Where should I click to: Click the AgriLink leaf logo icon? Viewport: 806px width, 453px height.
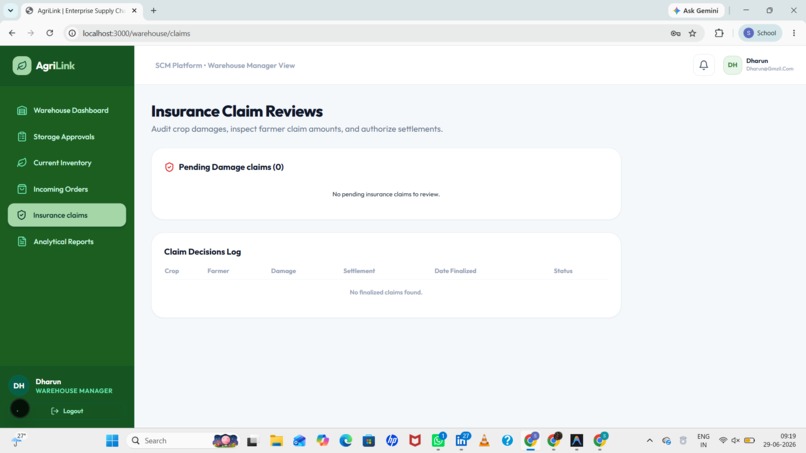click(22, 65)
